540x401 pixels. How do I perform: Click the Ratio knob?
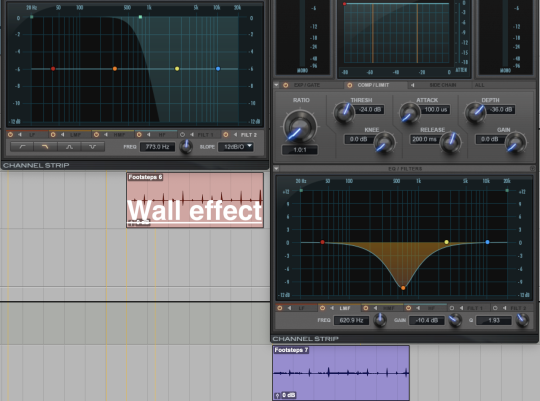[x=300, y=126]
